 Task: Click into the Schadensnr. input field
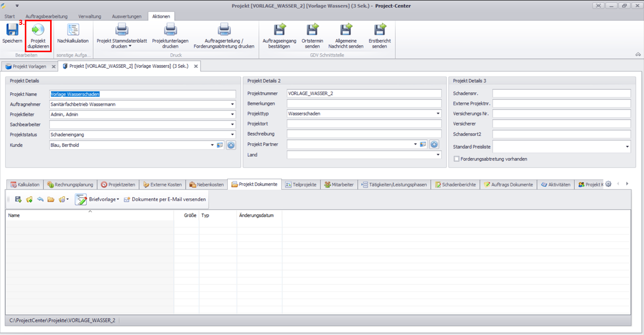(x=561, y=93)
